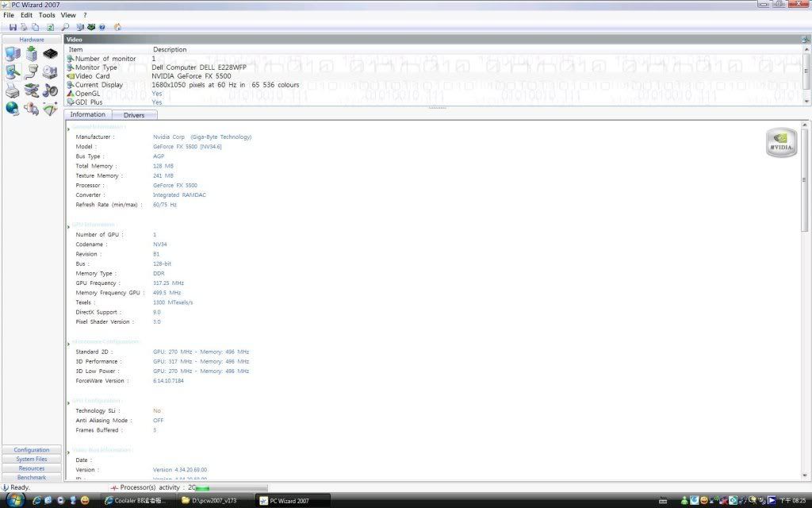Open the Tools menu

[x=47, y=15]
